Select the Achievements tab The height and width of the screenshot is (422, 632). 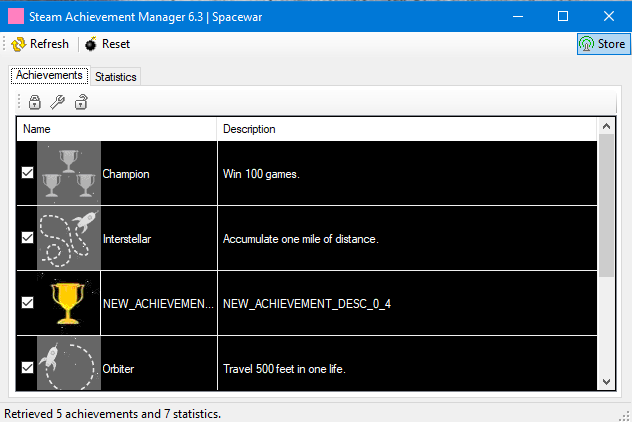click(49, 75)
